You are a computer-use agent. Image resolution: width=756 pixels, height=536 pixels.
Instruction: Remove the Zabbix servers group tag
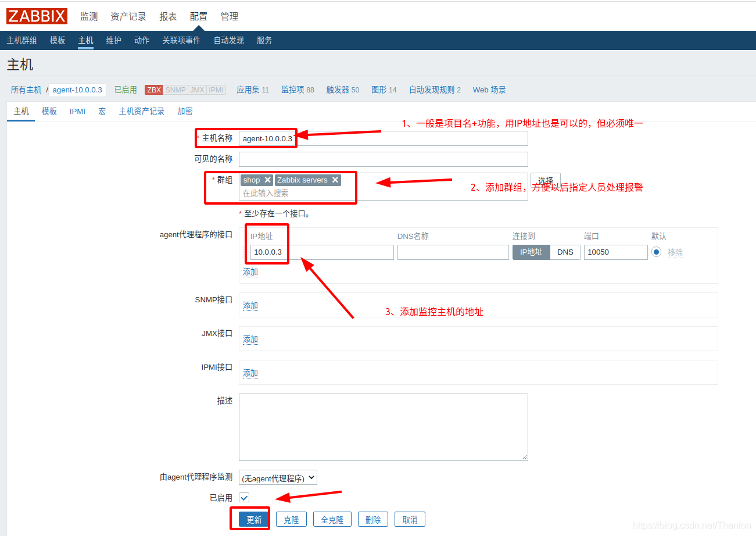[335, 180]
